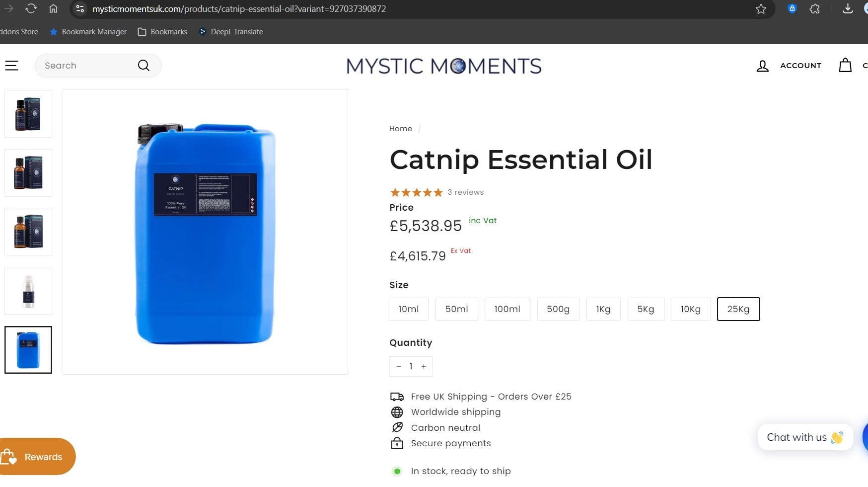Bookmark page with star icon

click(x=761, y=9)
